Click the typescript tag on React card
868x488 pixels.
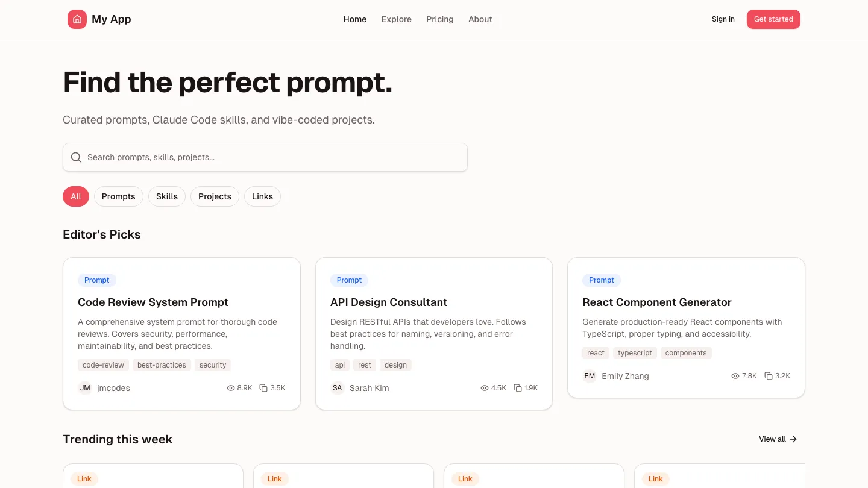(635, 353)
